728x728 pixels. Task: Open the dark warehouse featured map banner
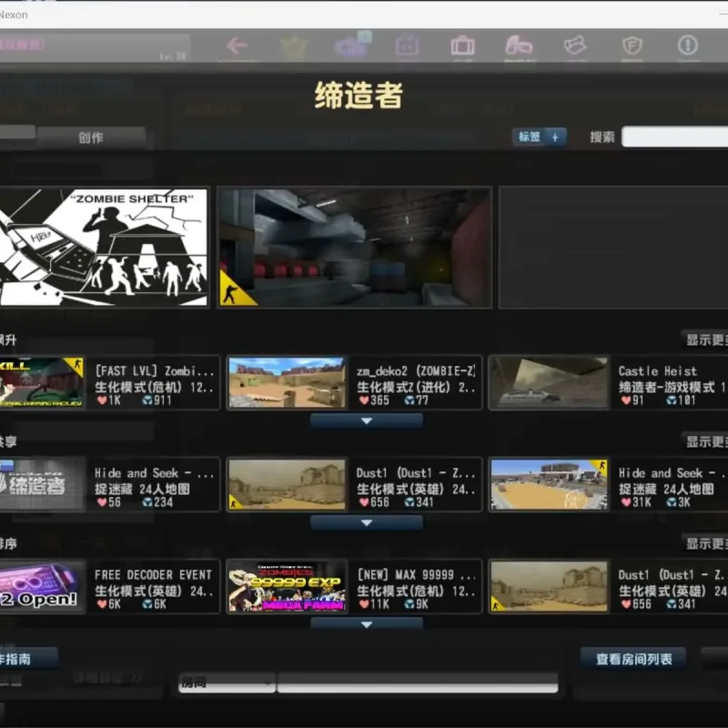[x=355, y=247]
